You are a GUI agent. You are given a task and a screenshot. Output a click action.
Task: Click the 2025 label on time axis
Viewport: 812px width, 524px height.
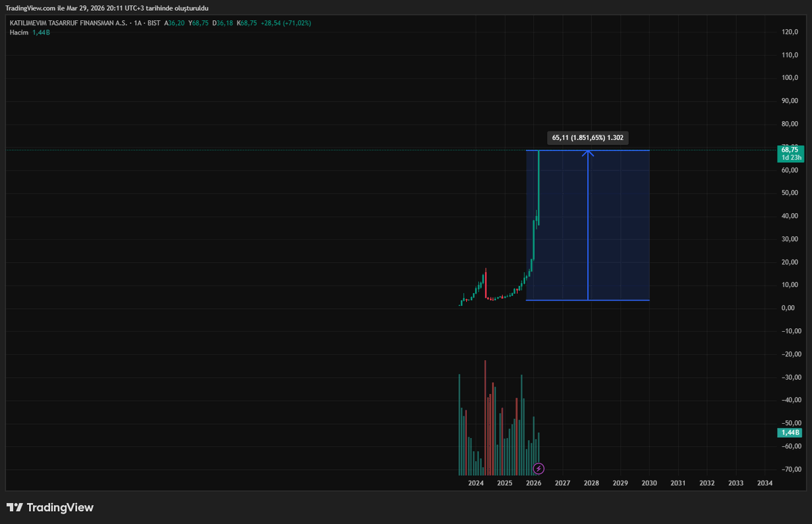(504, 483)
